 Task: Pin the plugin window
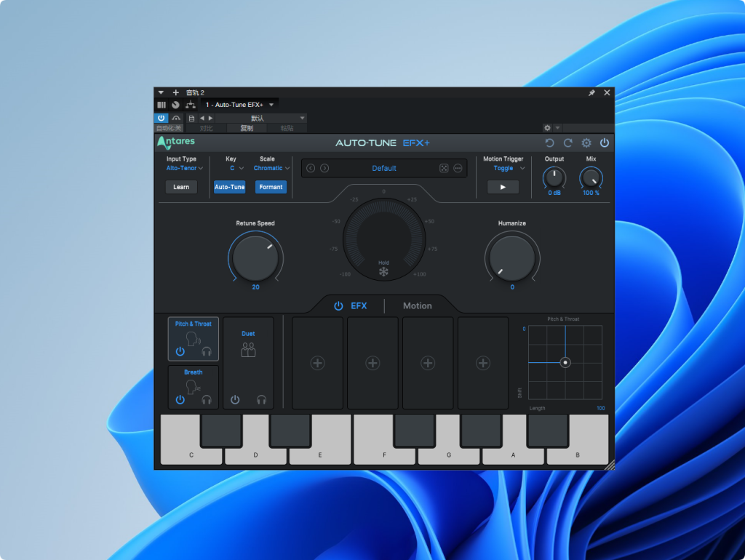[x=591, y=92]
